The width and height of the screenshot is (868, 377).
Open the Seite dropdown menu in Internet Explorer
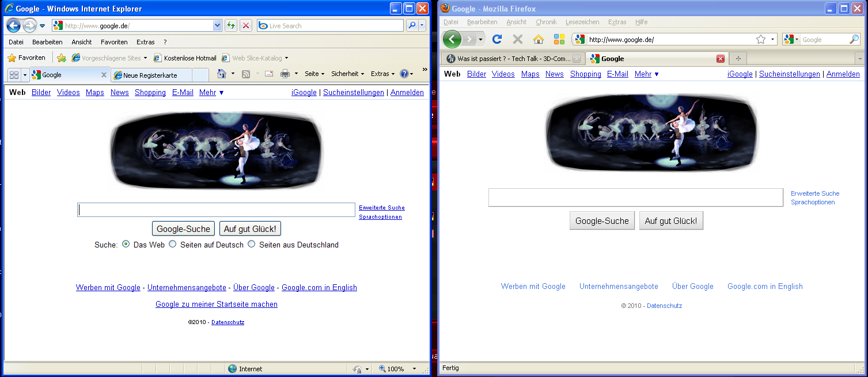314,74
